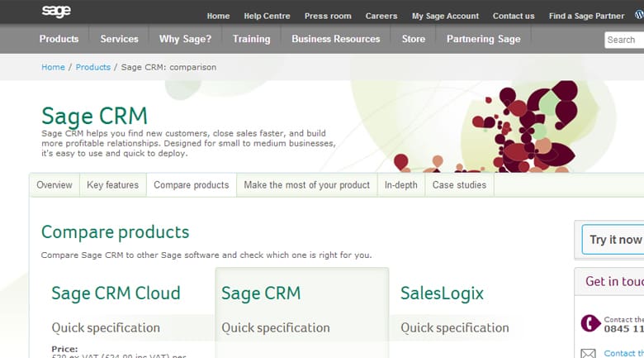Open the Services menu
644x358 pixels.
coord(119,39)
